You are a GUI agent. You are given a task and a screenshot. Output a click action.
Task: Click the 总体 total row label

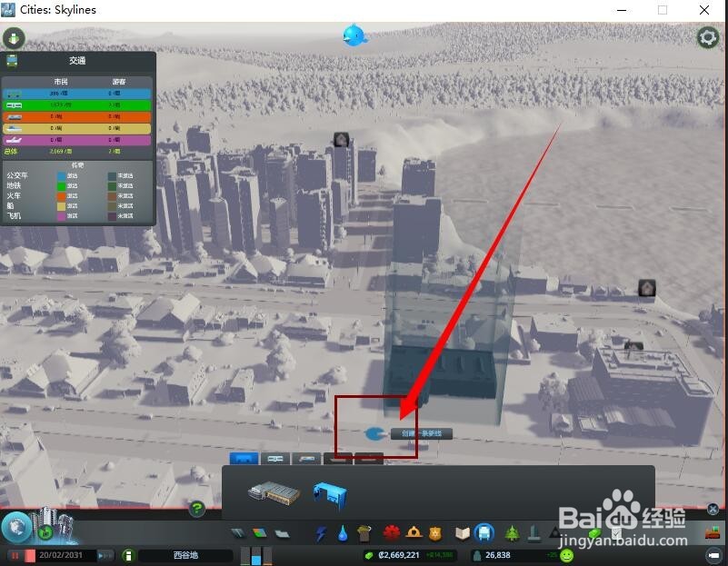(11, 152)
